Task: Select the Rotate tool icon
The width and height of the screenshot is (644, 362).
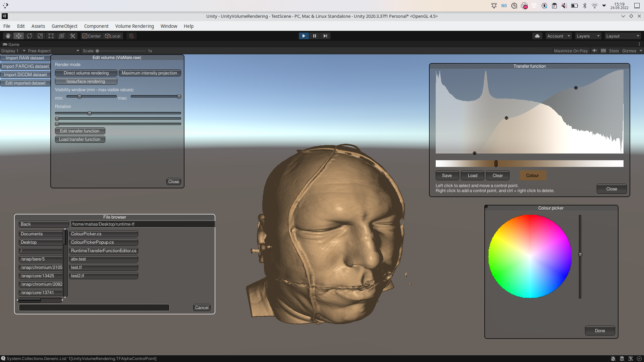Action: (x=30, y=36)
